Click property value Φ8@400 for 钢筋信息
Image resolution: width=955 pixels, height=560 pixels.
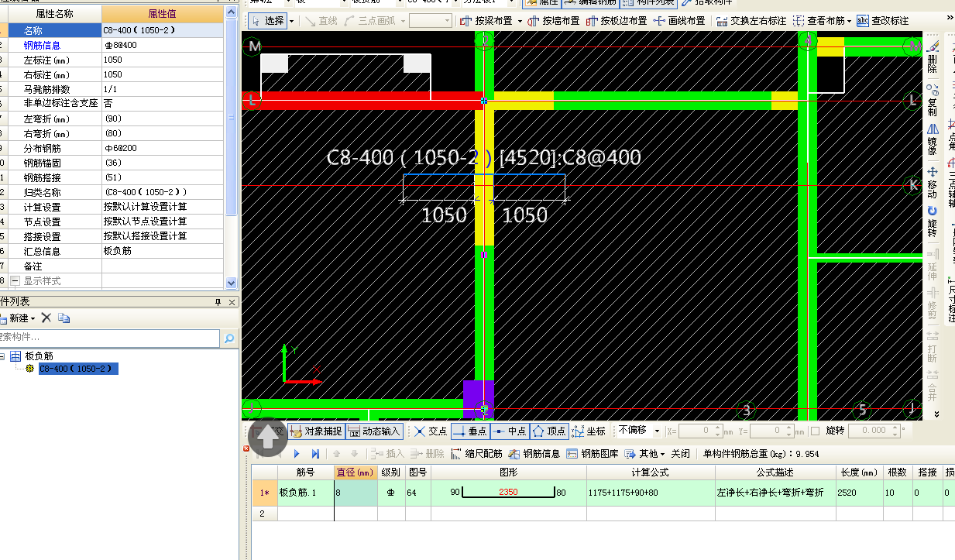click(163, 45)
